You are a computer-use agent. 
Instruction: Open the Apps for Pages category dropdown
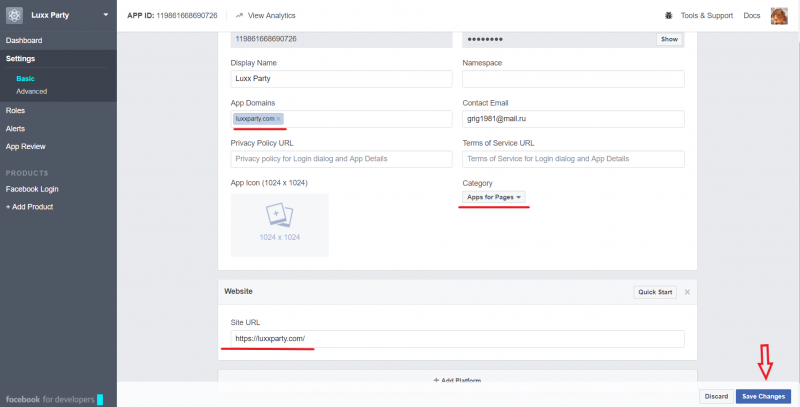(494, 197)
